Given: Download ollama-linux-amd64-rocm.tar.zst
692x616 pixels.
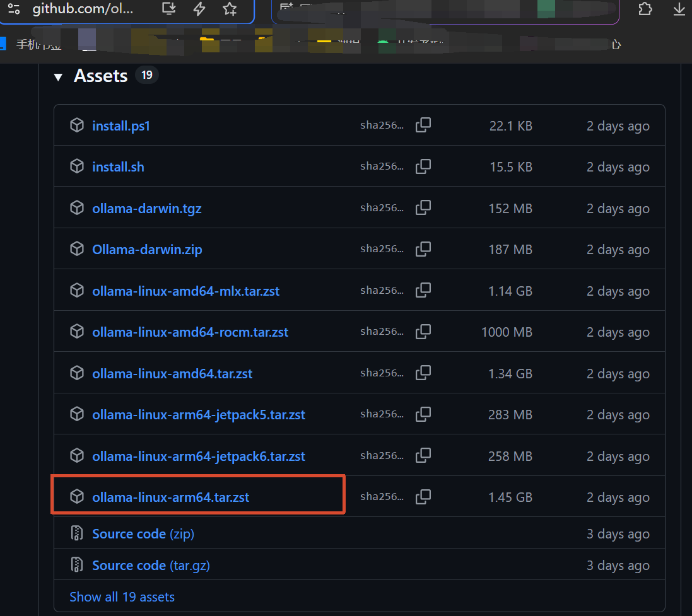Looking at the screenshot, I should pyautogui.click(x=191, y=332).
